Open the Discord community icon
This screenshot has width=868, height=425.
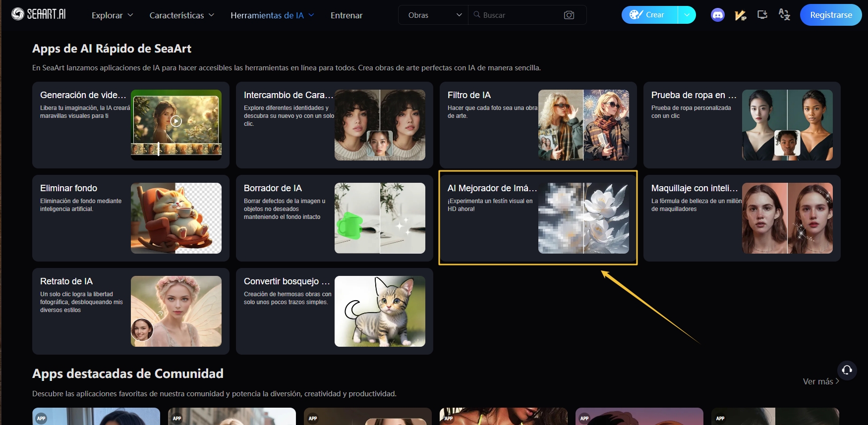click(717, 15)
